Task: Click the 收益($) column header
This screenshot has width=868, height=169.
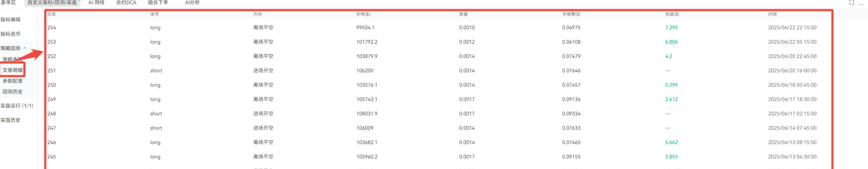Action: coord(672,14)
